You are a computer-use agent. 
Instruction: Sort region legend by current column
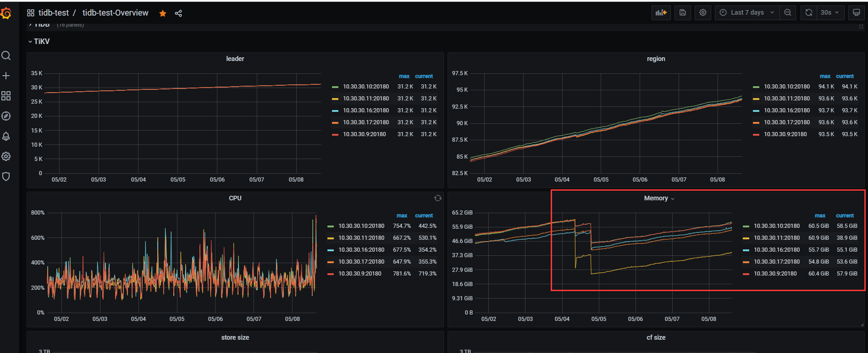[845, 76]
